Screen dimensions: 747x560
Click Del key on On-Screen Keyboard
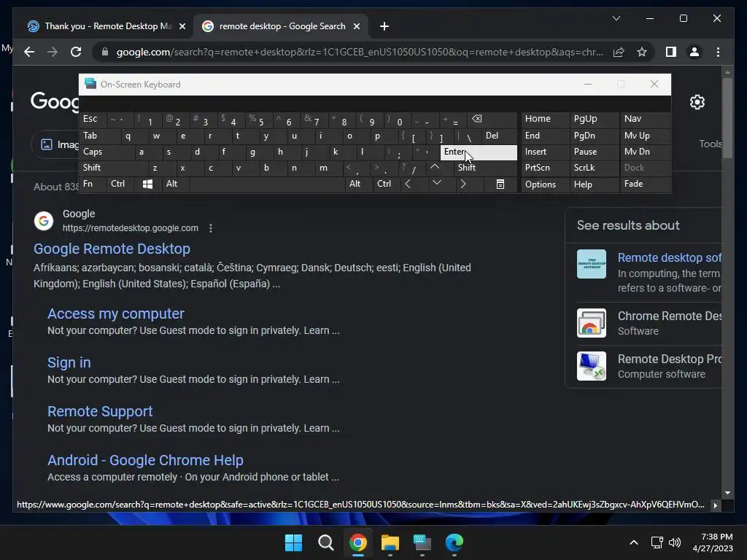point(499,136)
